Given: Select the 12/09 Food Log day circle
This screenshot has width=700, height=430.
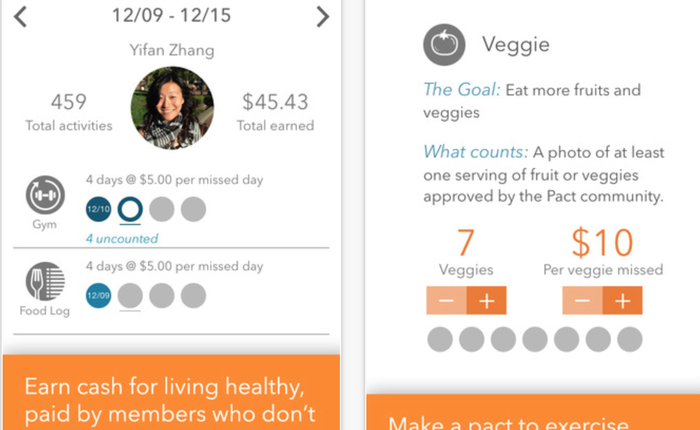Looking at the screenshot, I should pyautogui.click(x=100, y=295).
